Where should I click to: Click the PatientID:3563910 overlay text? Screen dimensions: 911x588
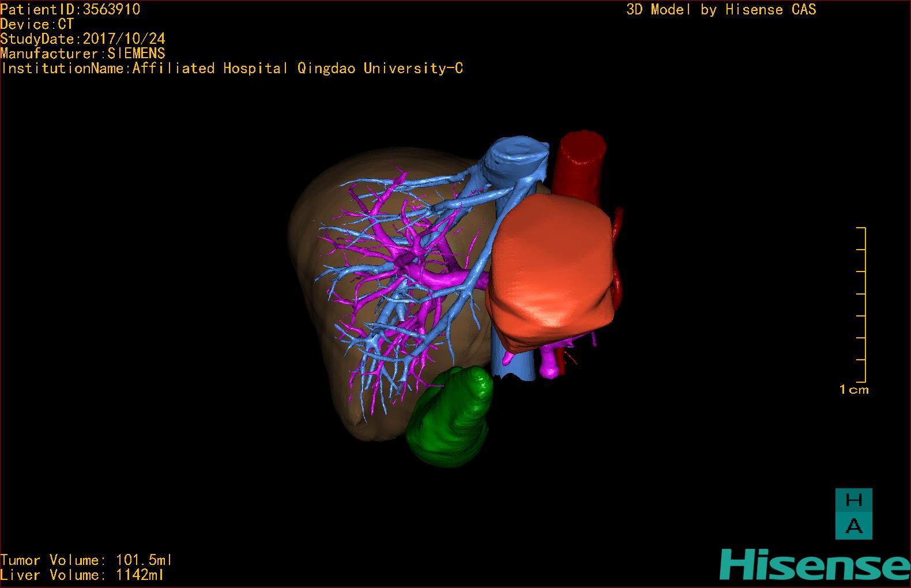(x=70, y=9)
